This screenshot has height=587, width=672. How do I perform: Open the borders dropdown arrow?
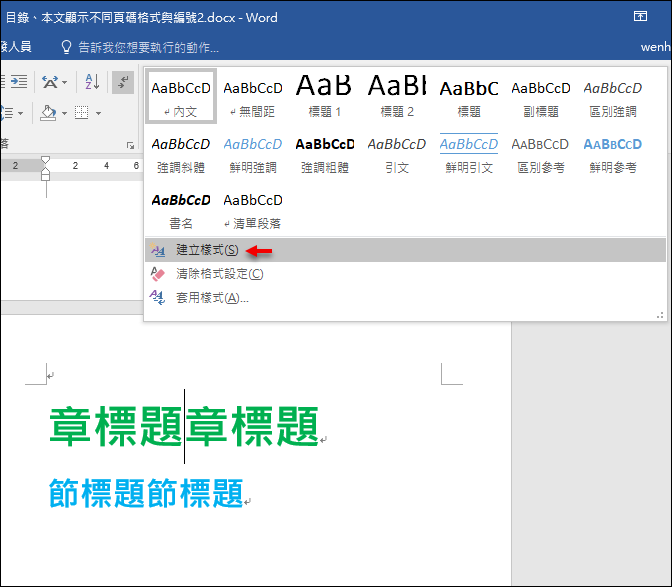(x=99, y=114)
